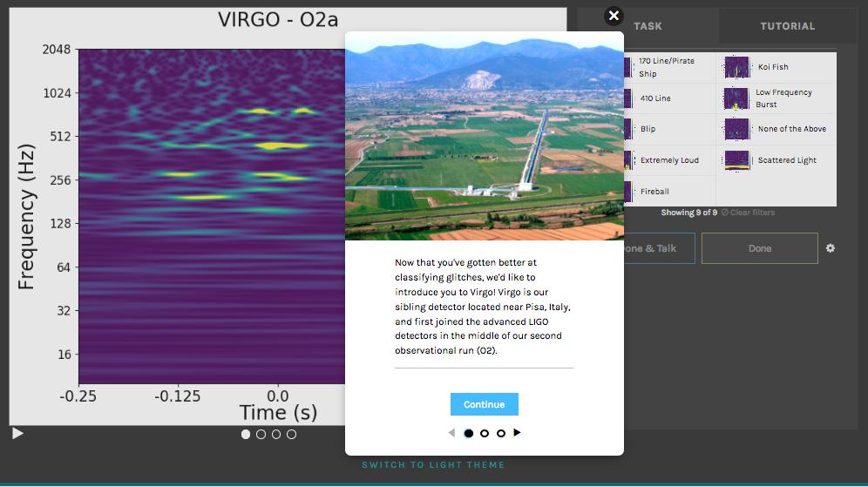Choose the 410 Line glitch class

point(669,98)
